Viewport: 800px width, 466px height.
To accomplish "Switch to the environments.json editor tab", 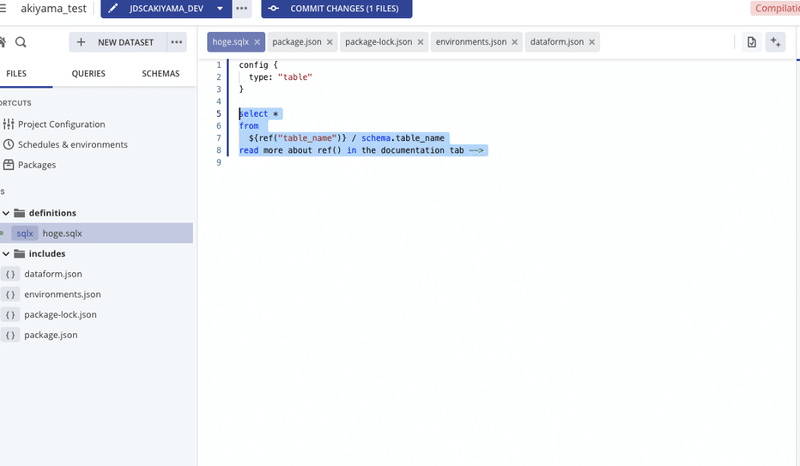I will 471,42.
